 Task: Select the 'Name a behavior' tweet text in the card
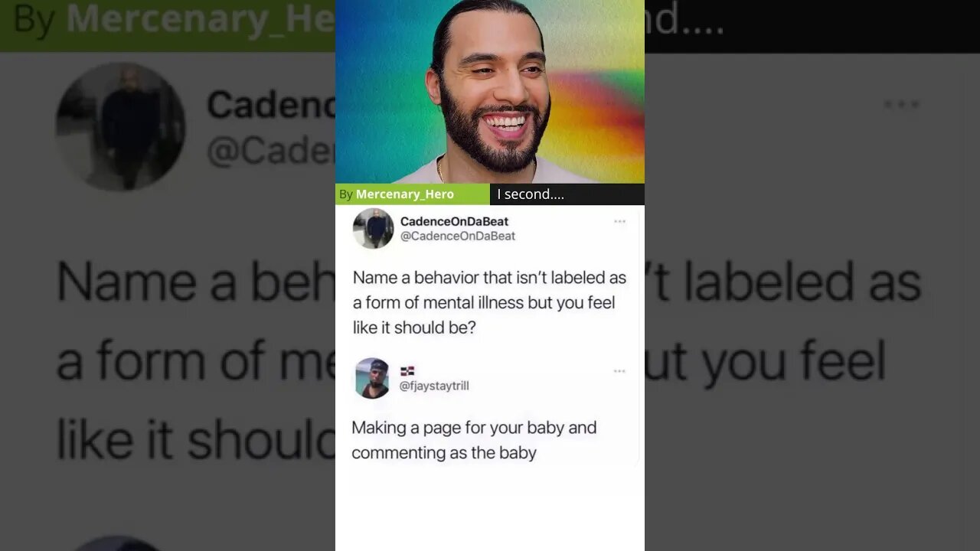[490, 302]
